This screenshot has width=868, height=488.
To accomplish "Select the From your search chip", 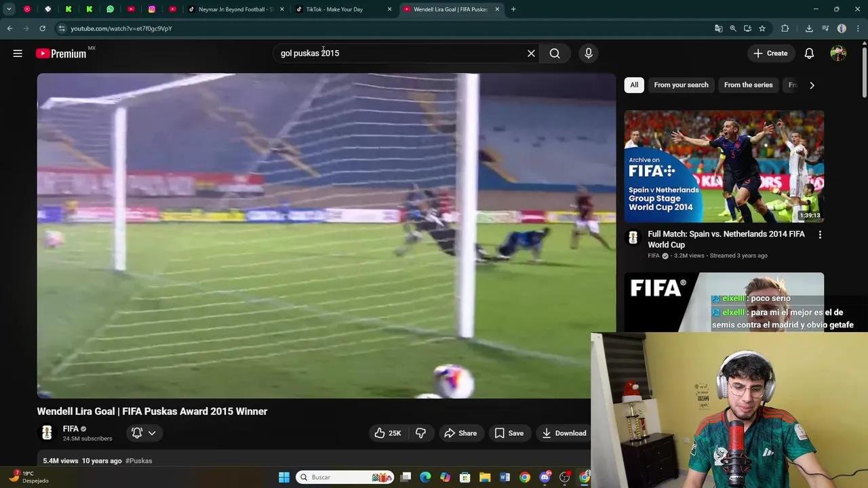I will point(681,85).
